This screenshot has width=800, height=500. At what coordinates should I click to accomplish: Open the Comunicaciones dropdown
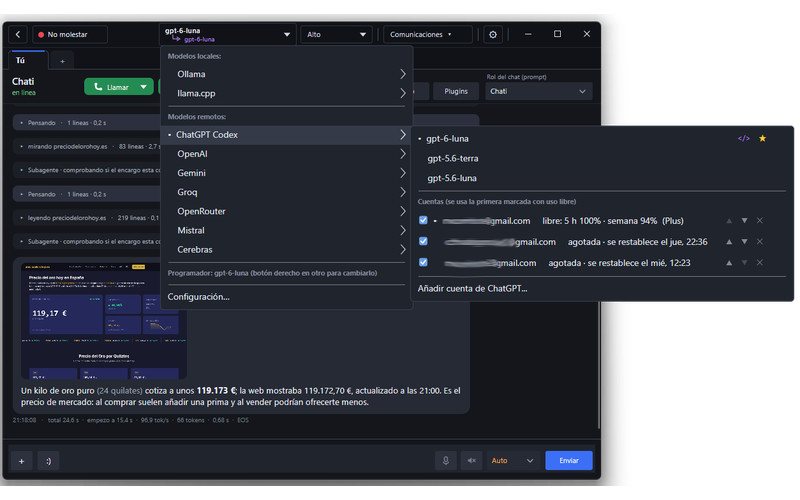click(x=427, y=34)
